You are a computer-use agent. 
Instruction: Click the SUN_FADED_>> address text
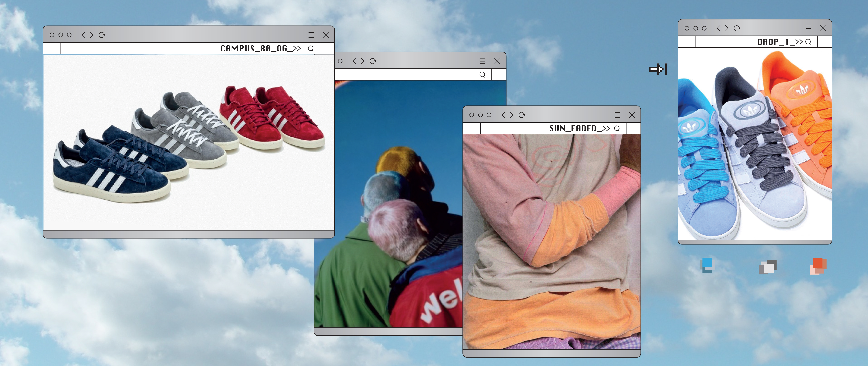580,129
